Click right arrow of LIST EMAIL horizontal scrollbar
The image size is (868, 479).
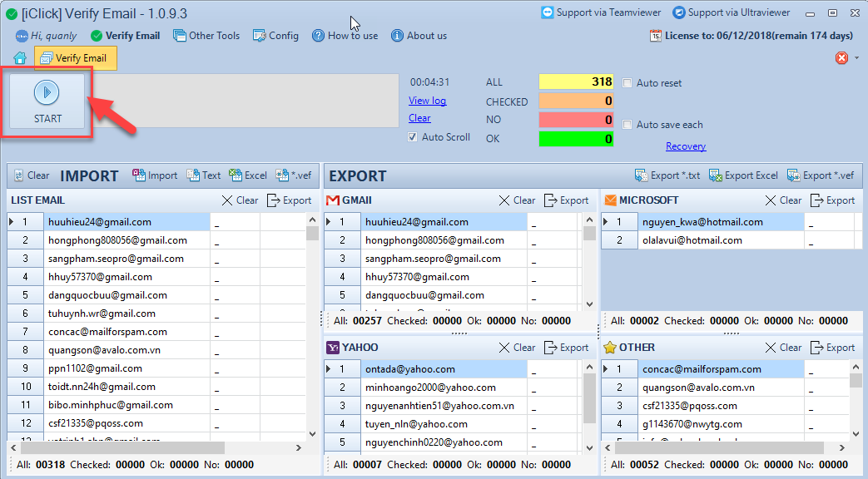[x=299, y=447]
